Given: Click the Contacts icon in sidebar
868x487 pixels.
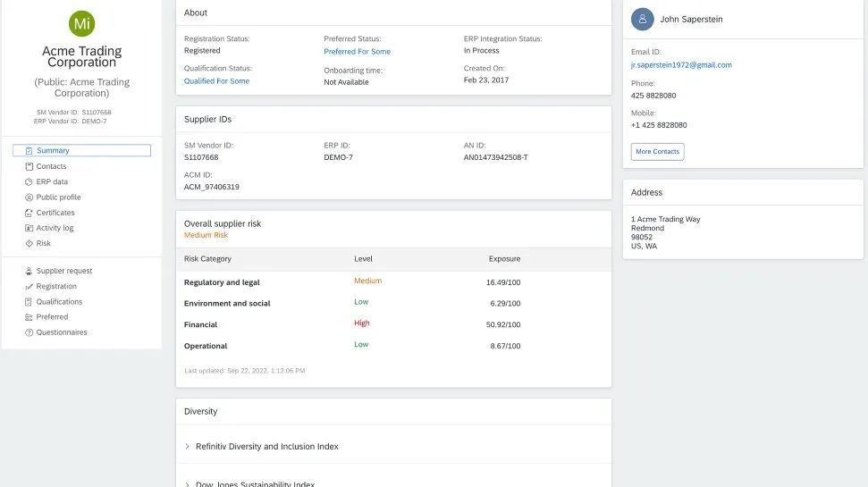Looking at the screenshot, I should (29, 166).
